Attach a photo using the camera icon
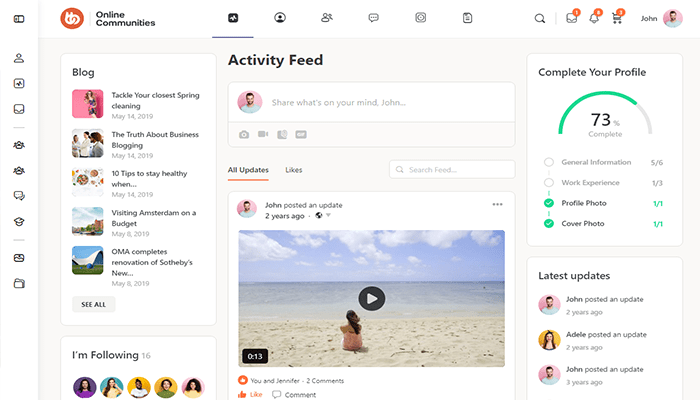 coord(244,134)
